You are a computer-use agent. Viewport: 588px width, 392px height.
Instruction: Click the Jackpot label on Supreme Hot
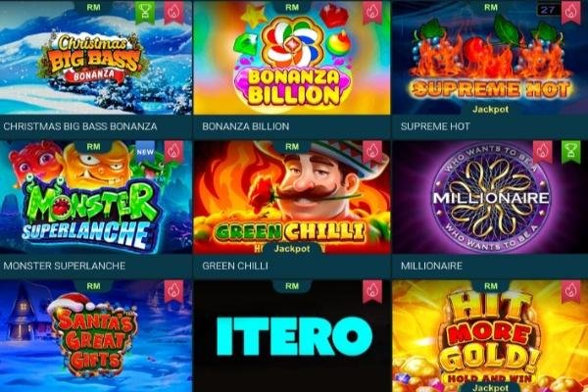[x=491, y=109]
